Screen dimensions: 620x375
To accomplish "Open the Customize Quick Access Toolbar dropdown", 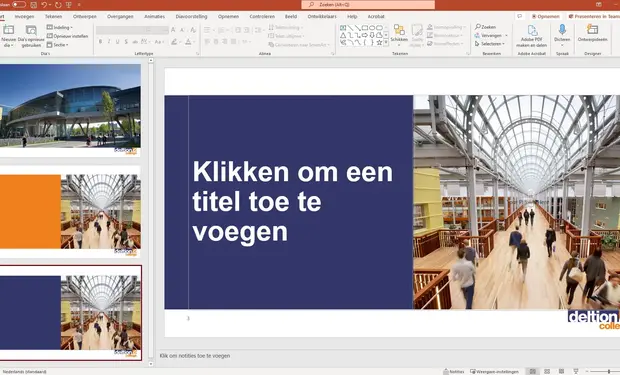I will [x=79, y=5].
